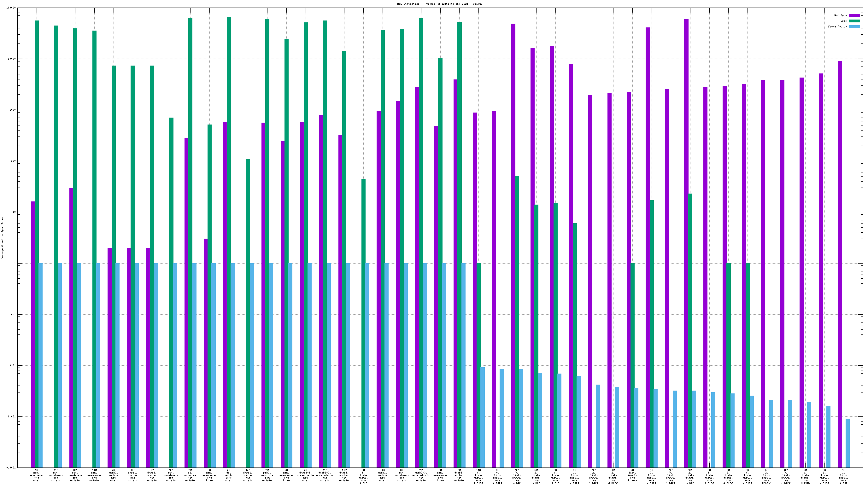Click the 11@ zen.spamhaus.org origin label
Image resolution: width=868 pixels, height=488 pixels.
[x=94, y=475]
